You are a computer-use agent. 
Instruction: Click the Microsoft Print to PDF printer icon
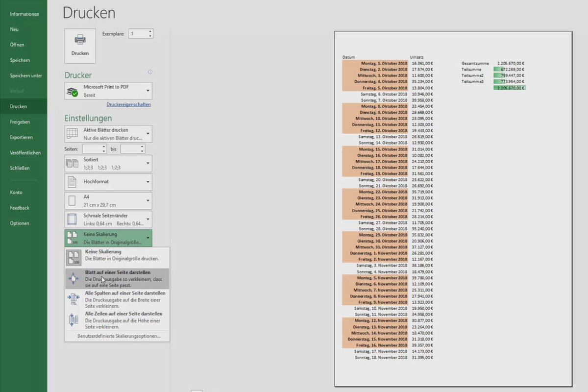[x=72, y=90]
